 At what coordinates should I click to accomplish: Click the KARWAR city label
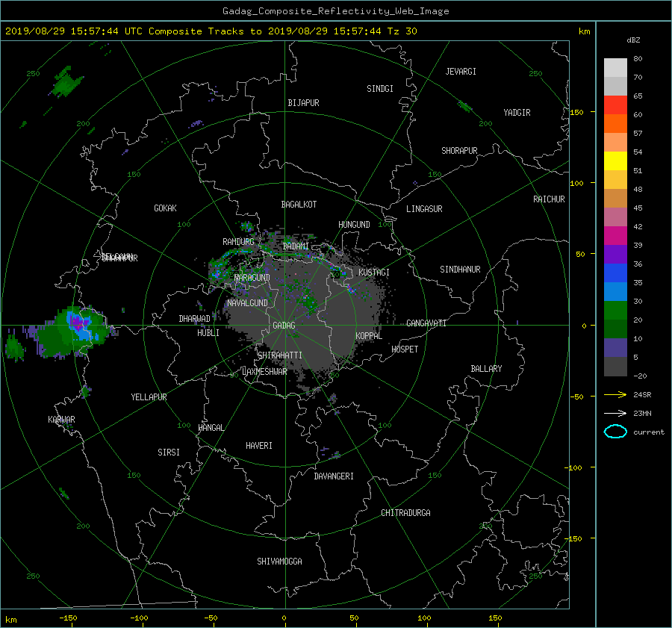coord(61,419)
